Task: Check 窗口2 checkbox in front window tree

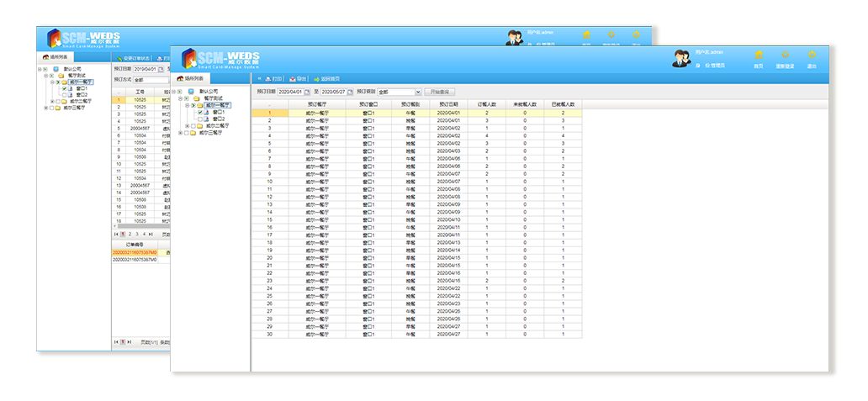Action: tap(199, 119)
